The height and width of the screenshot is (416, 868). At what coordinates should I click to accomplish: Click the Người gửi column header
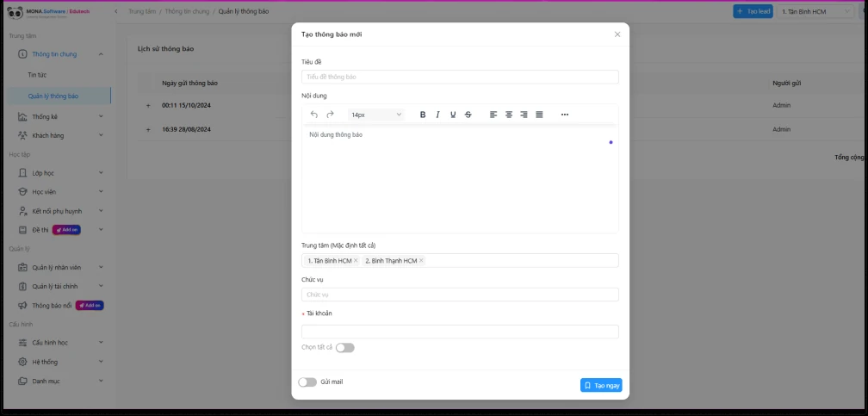point(787,83)
